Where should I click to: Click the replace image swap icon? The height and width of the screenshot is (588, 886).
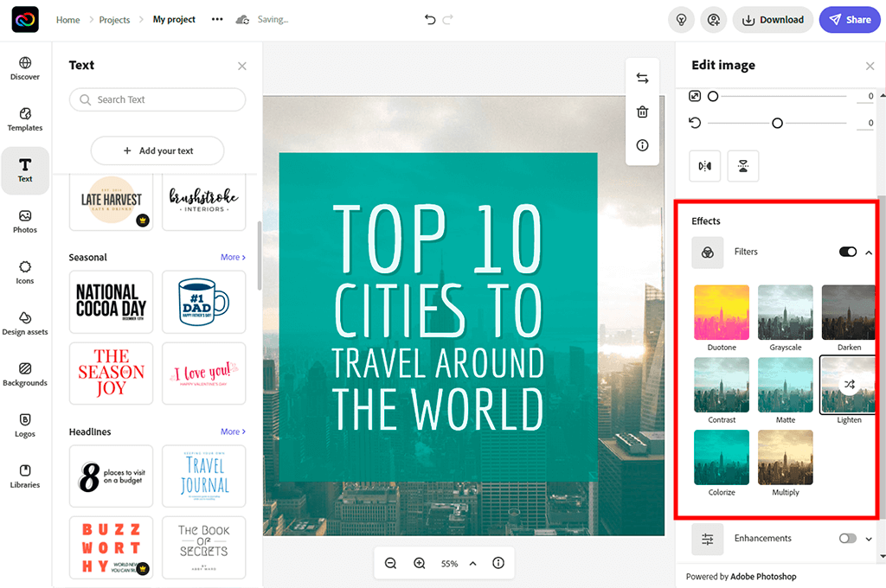tap(643, 78)
